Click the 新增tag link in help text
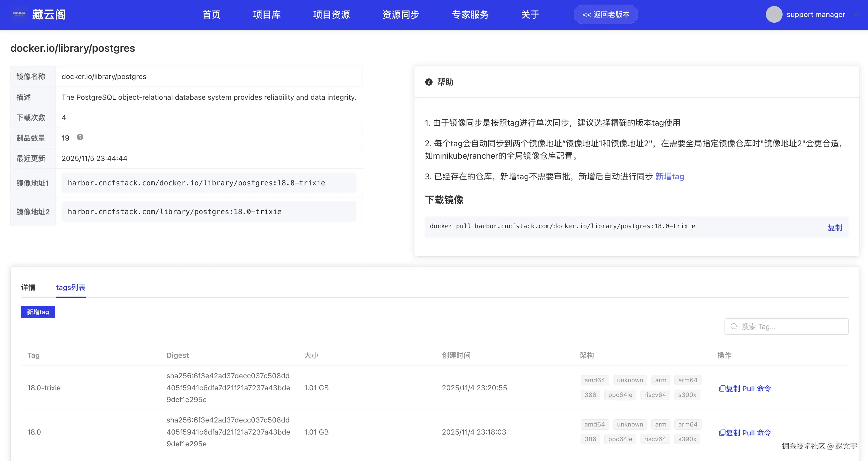Screen dimensions: 868x461 click(669, 176)
